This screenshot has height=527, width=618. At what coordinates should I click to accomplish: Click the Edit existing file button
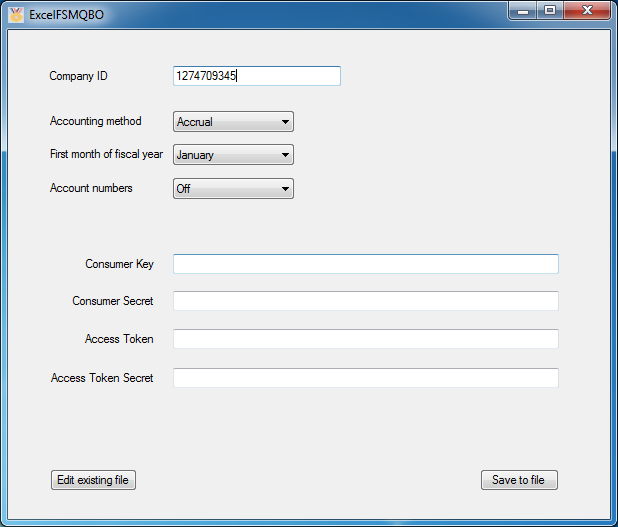(x=93, y=480)
